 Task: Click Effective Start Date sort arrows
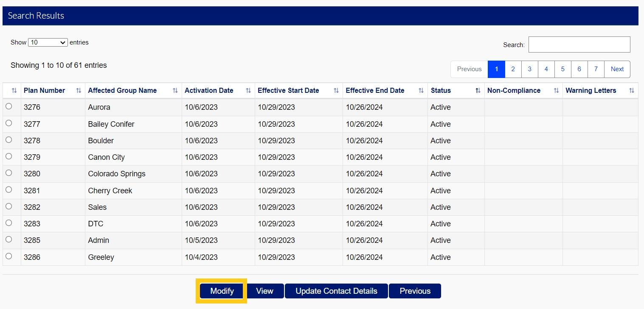tap(336, 91)
